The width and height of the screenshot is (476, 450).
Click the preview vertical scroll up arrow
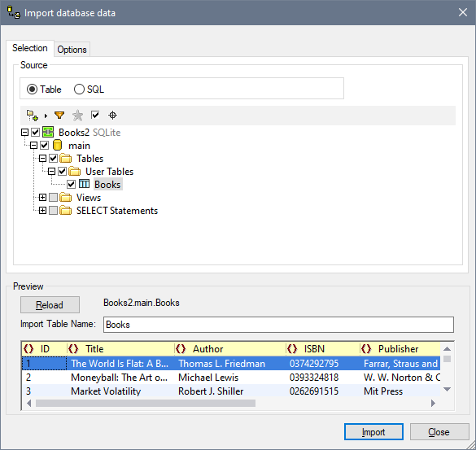447,348
